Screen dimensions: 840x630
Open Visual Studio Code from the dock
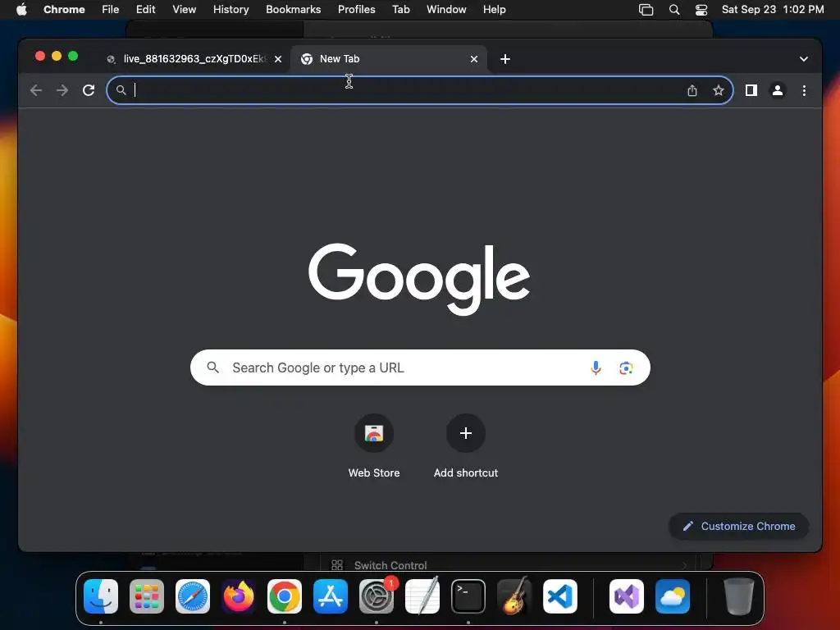pos(560,596)
